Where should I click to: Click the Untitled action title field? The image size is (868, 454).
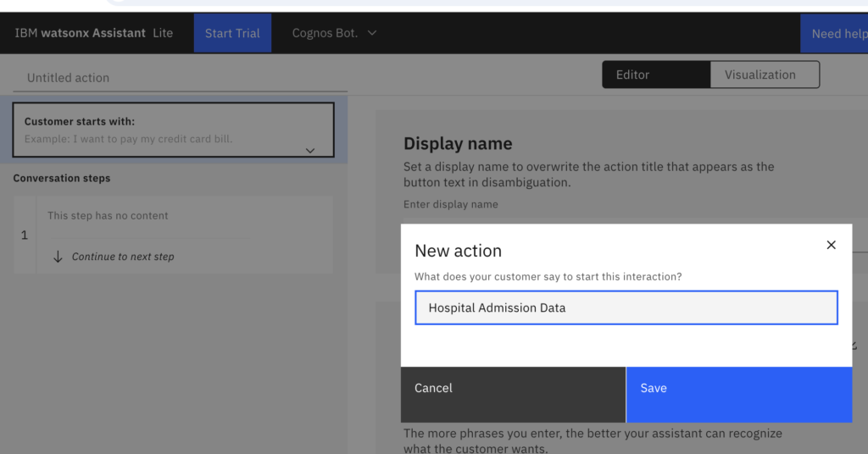(x=180, y=78)
